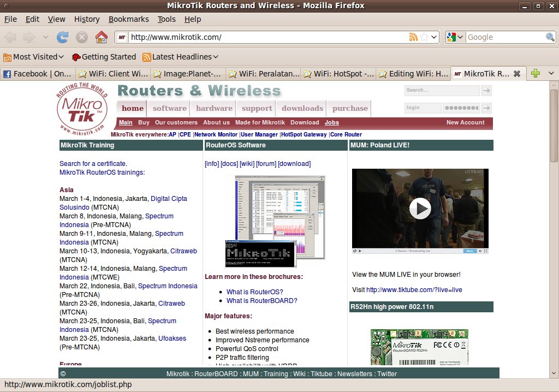
Task: Open a new tab with plus icon
Action: coord(536,74)
